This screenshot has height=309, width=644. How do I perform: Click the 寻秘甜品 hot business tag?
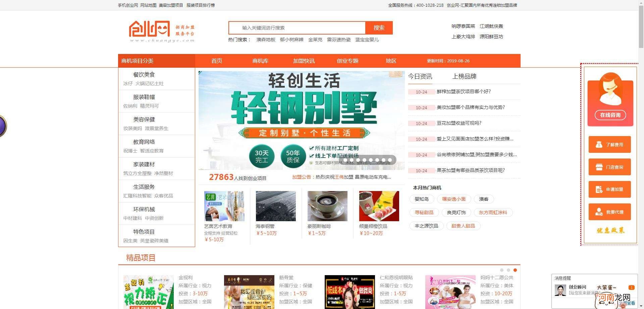point(424,212)
